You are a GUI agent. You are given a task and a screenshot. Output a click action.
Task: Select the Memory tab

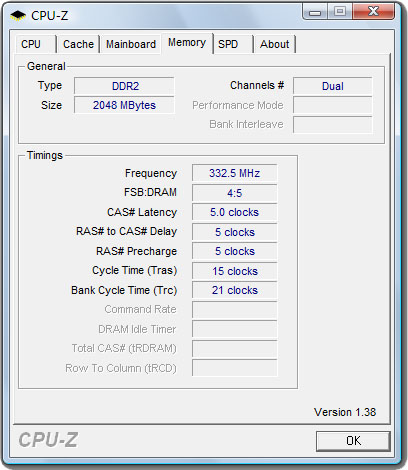pos(187,43)
